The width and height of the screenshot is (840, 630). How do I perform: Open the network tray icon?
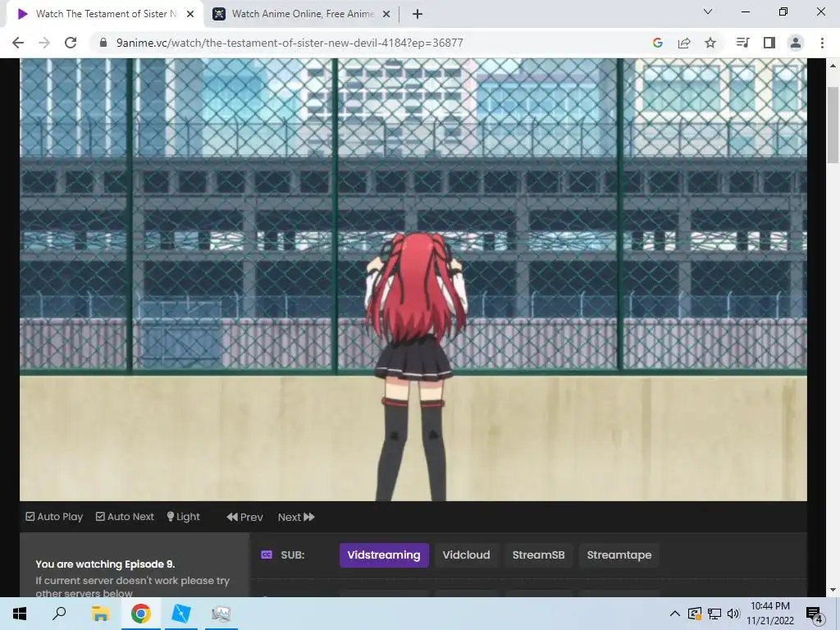pyautogui.click(x=714, y=614)
